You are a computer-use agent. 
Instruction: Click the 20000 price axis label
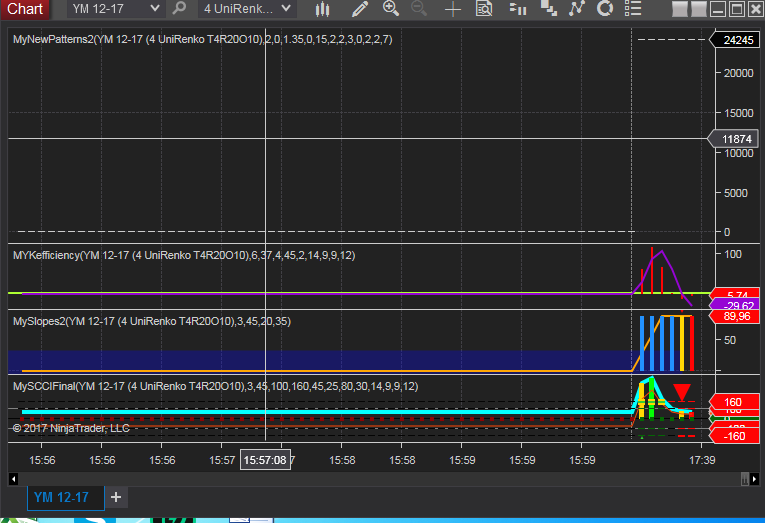coord(738,73)
